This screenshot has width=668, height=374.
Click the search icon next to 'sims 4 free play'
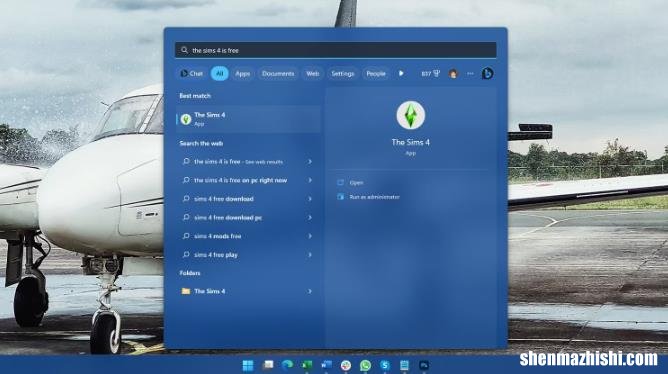point(186,254)
